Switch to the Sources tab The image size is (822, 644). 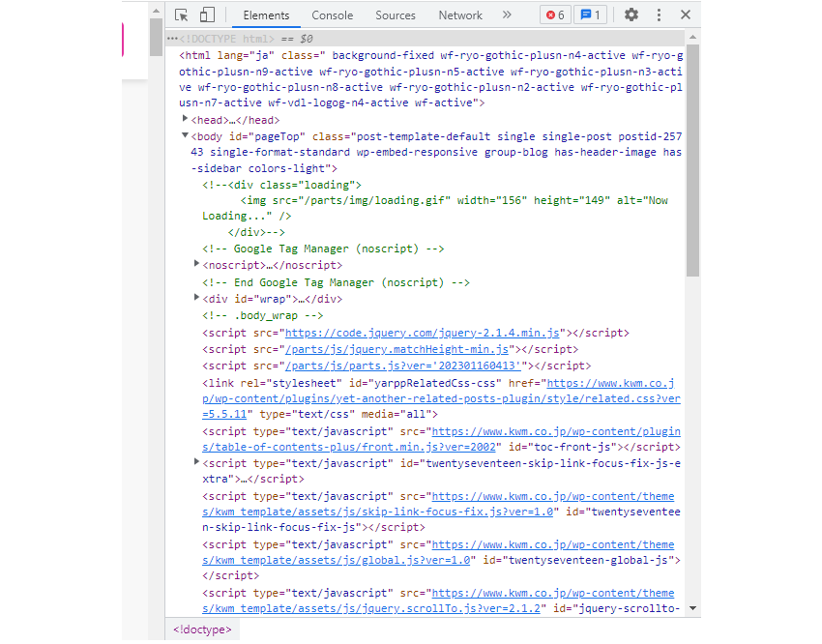point(396,15)
